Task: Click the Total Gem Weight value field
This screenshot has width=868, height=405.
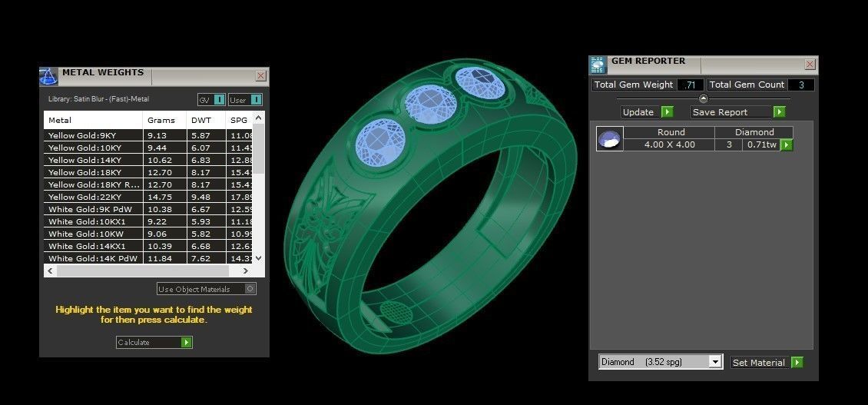Action: tap(690, 85)
